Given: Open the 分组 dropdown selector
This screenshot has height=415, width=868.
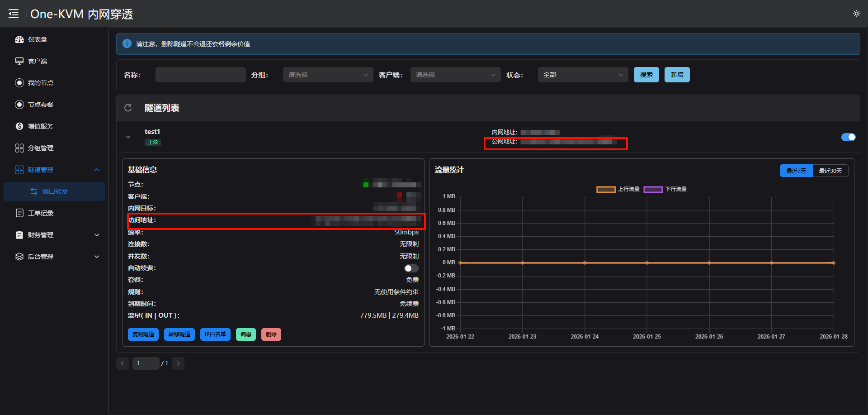Looking at the screenshot, I should point(328,75).
